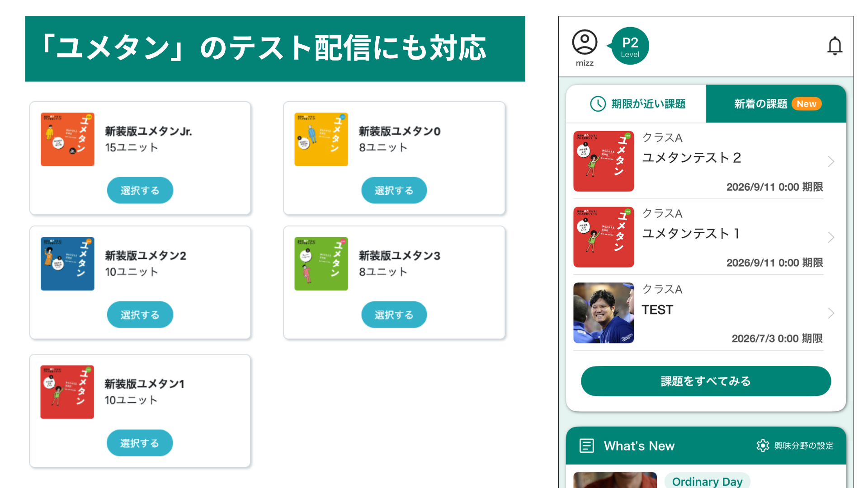Expand the ユメタンテスト 2 assignment chevron
The image size is (868, 488).
(x=831, y=161)
